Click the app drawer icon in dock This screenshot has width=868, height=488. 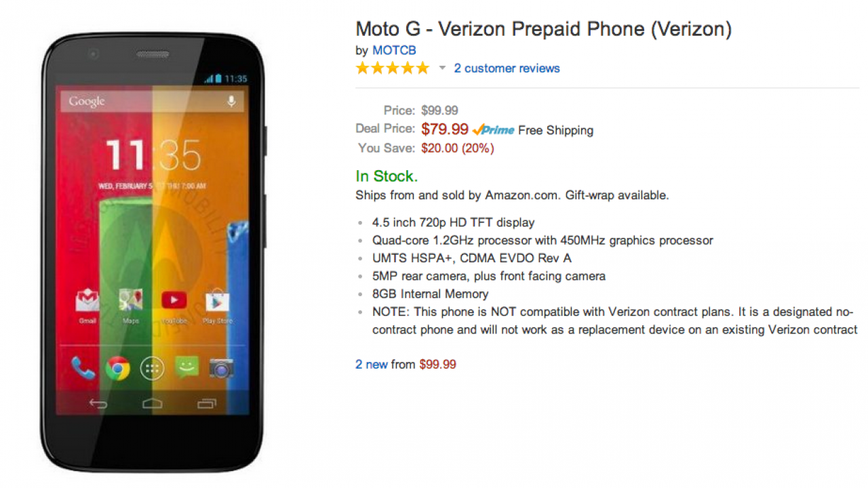pos(152,369)
